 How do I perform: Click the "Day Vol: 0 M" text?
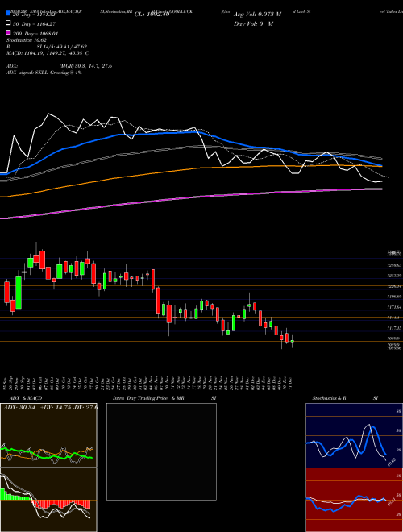[253, 24]
